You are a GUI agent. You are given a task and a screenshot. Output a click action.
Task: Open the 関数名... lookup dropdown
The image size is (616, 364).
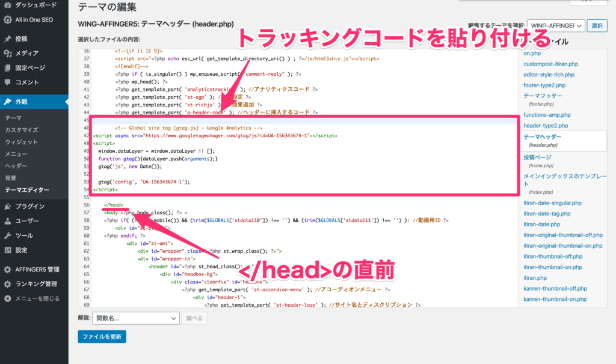[136, 318]
